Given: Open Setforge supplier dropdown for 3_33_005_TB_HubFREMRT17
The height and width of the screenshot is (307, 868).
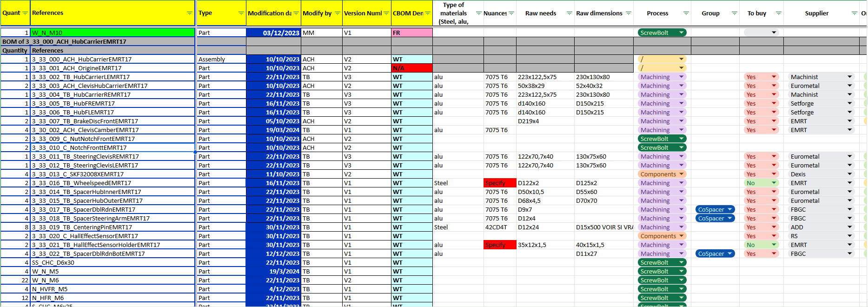Looking at the screenshot, I should point(849,103).
